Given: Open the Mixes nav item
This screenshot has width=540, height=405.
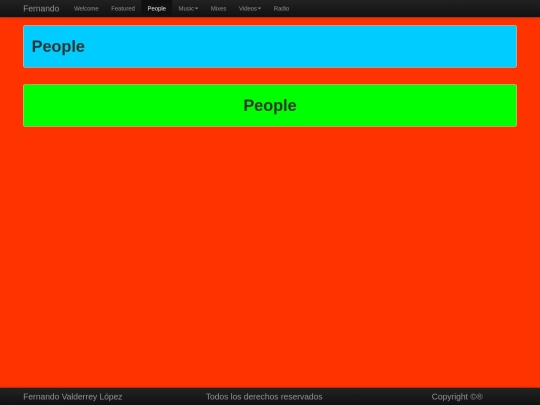Looking at the screenshot, I should coord(218,9).
